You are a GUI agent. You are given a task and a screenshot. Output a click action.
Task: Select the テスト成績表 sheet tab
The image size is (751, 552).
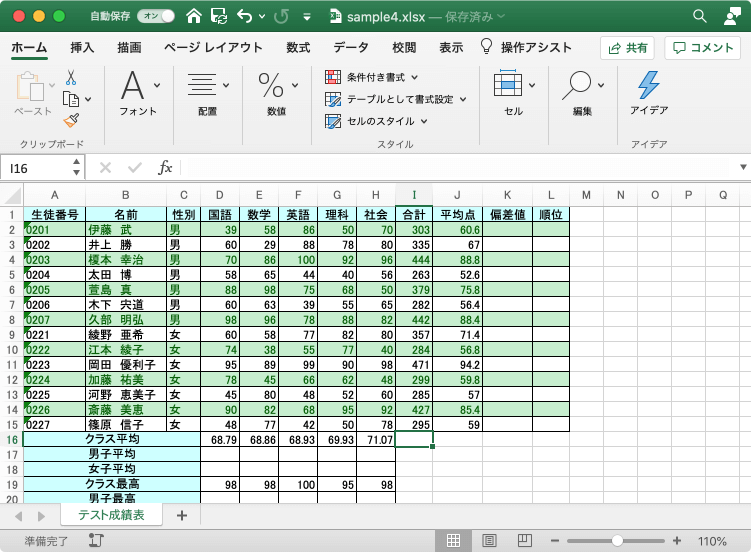coord(111,515)
